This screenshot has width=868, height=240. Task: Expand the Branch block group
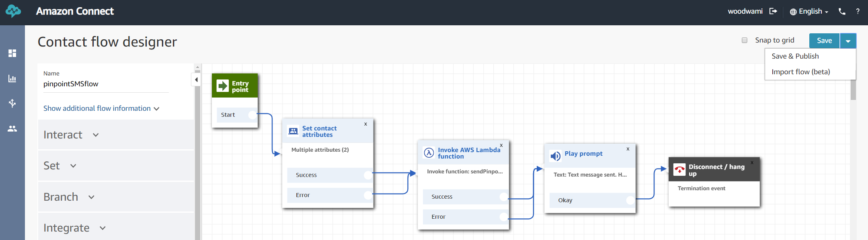pyautogui.click(x=116, y=197)
